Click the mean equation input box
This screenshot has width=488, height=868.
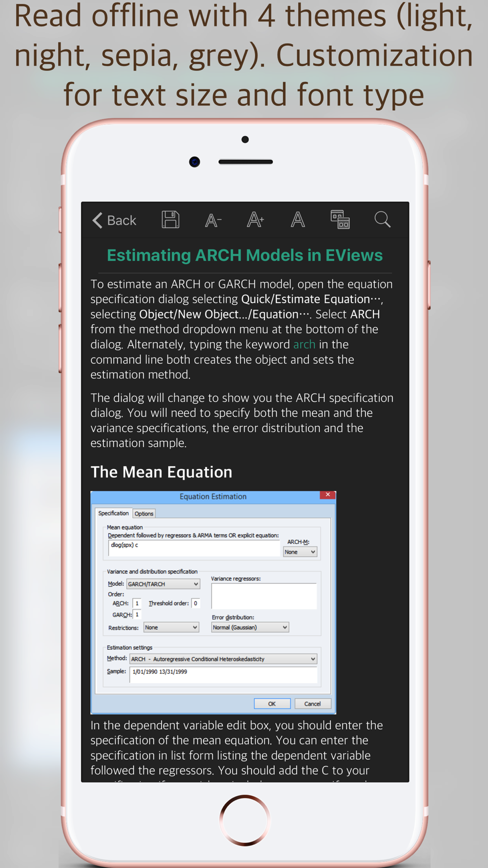click(x=194, y=548)
